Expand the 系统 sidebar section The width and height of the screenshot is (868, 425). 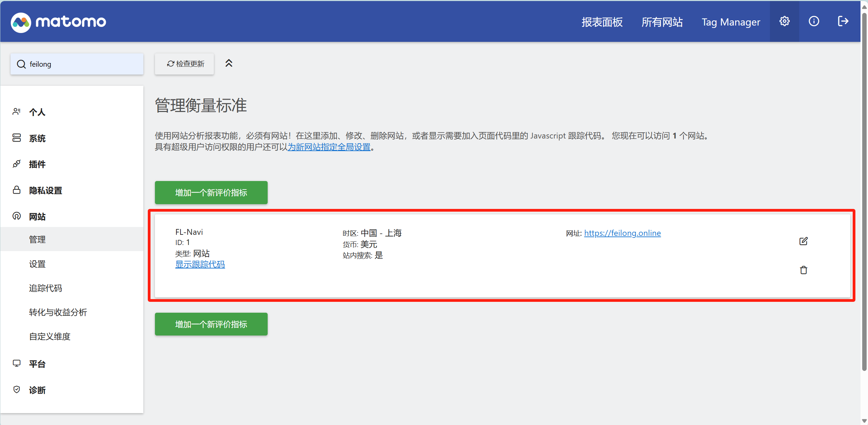(37, 138)
